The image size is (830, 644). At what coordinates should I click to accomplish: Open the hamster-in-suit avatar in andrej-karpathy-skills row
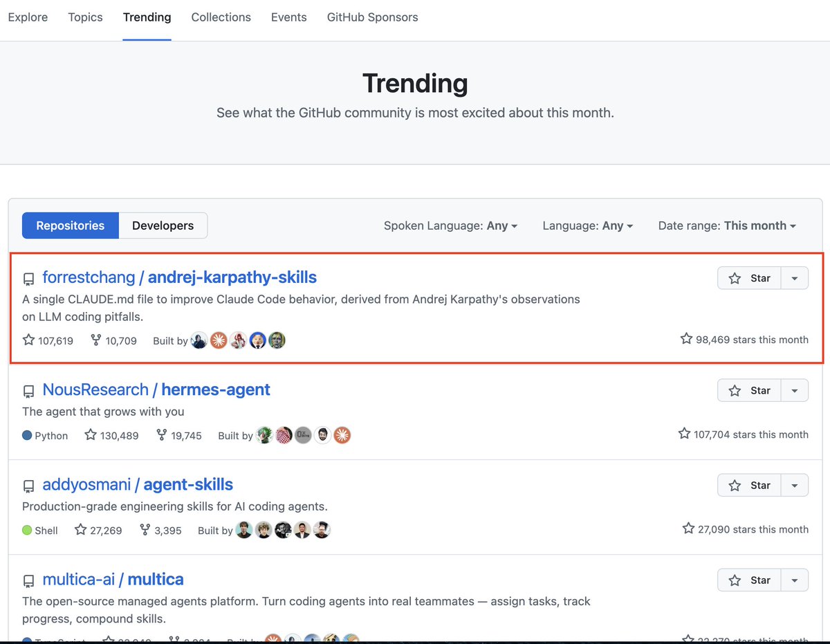[x=257, y=340]
